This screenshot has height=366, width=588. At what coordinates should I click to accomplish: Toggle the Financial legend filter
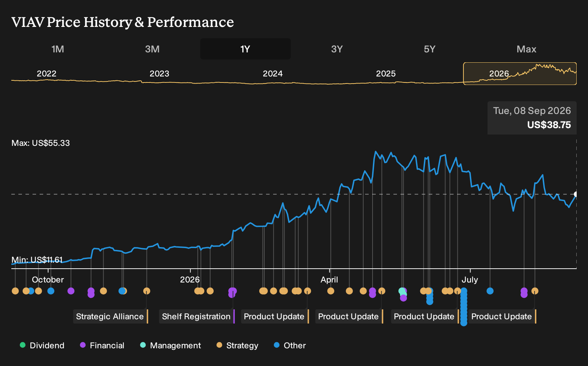(102, 345)
